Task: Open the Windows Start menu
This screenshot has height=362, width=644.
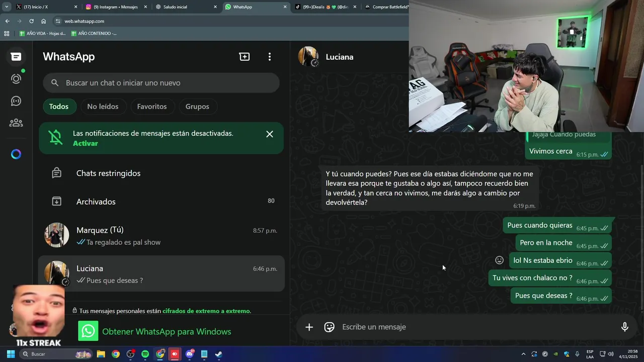Action: click(10, 354)
